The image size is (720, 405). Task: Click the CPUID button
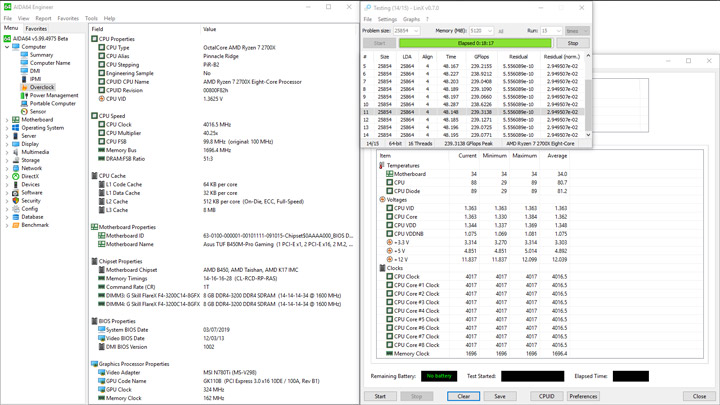546,396
